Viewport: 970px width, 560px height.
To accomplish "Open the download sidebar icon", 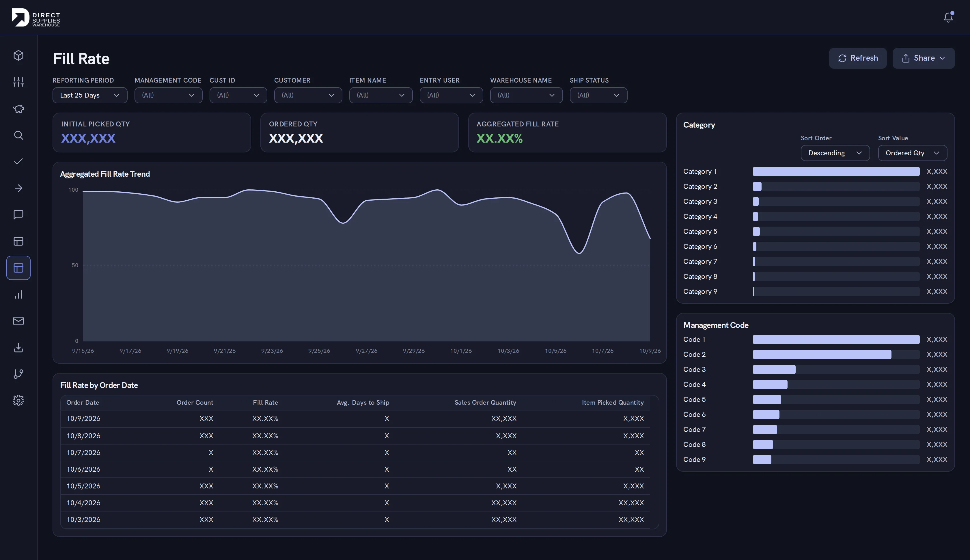I will coord(18,347).
